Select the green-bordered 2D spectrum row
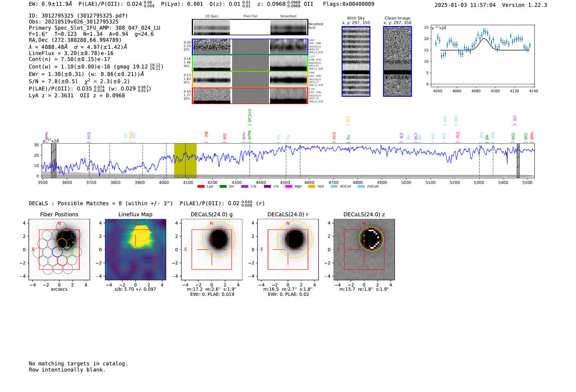Image resolution: width=576 pixels, height=392 pixels. tap(250, 63)
